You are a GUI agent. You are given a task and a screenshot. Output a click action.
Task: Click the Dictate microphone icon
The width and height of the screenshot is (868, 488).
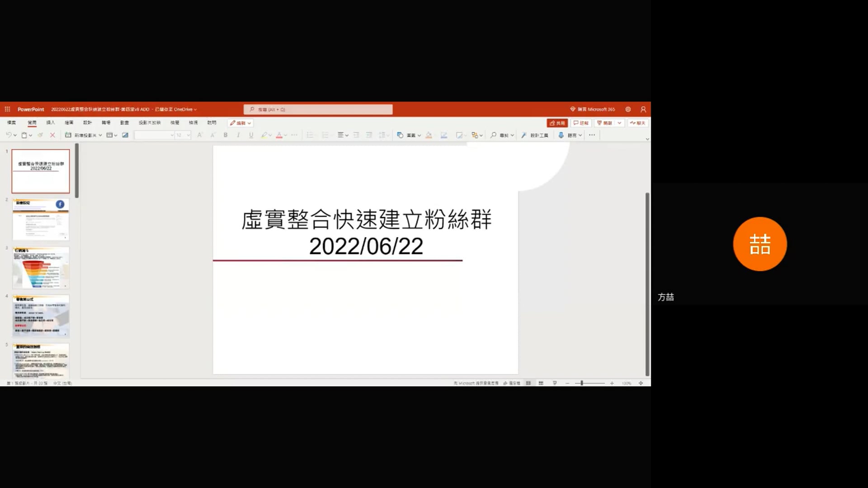[561, 135]
